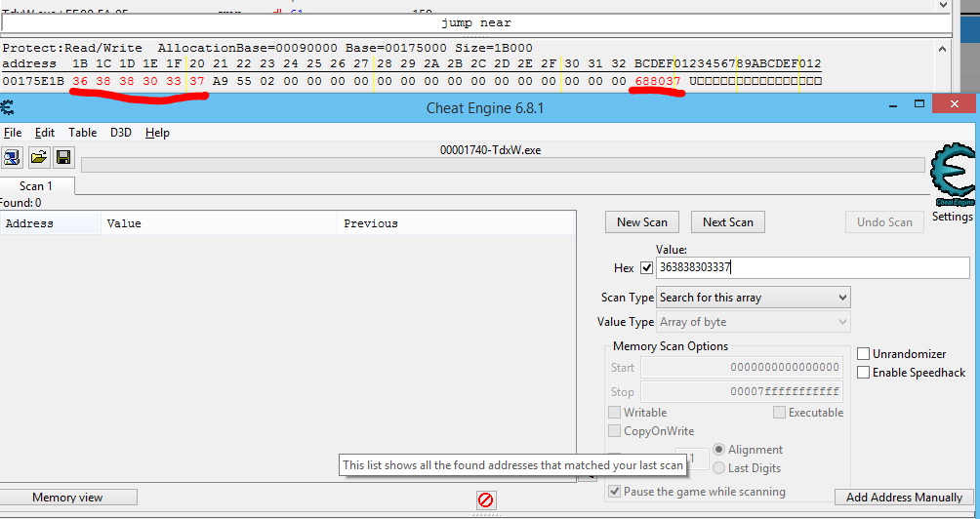The height and width of the screenshot is (519, 980).
Task: Click the Open file folder icon
Action: [x=39, y=157]
